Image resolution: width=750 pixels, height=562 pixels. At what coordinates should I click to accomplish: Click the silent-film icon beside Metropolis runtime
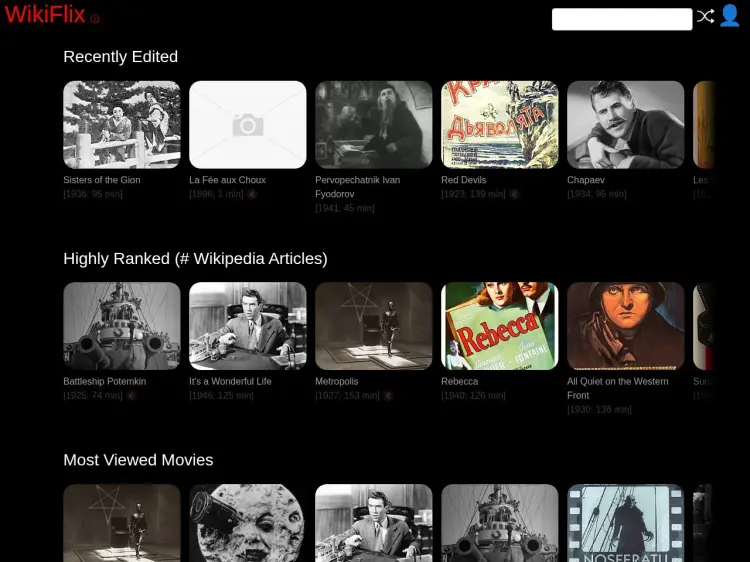pyautogui.click(x=388, y=396)
